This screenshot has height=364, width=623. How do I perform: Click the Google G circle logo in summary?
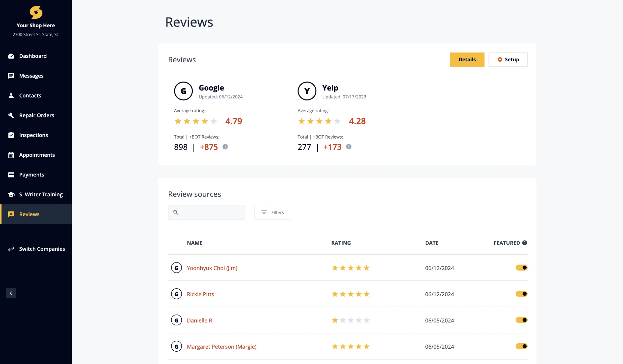tap(183, 91)
